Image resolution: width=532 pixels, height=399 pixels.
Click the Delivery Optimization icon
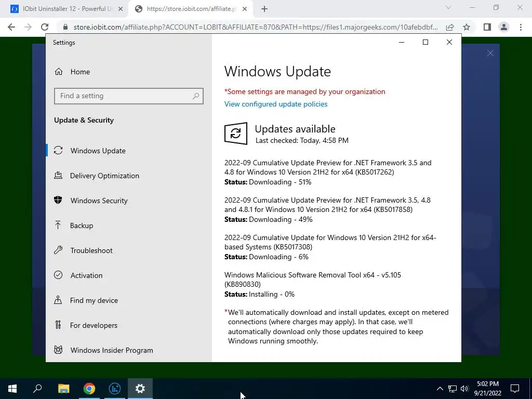pyautogui.click(x=58, y=175)
